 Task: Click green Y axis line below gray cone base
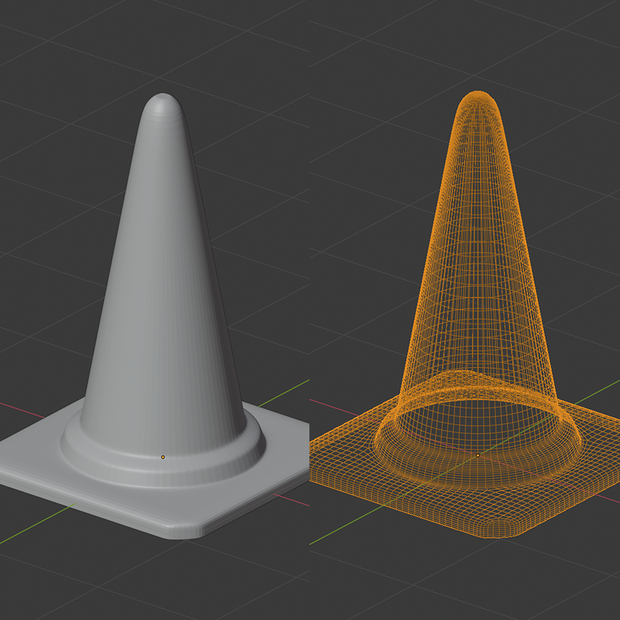[x=38, y=524]
